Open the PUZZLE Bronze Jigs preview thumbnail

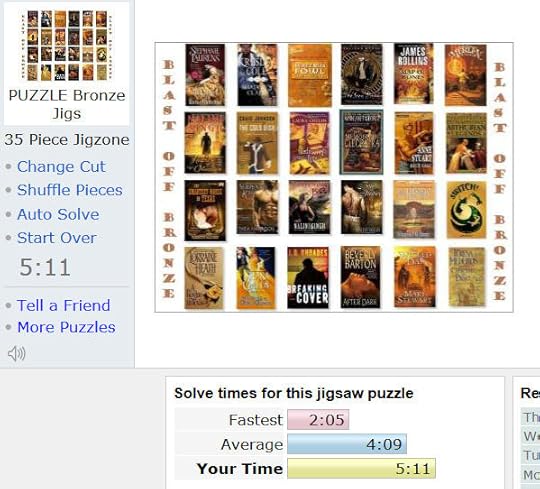(x=67, y=45)
